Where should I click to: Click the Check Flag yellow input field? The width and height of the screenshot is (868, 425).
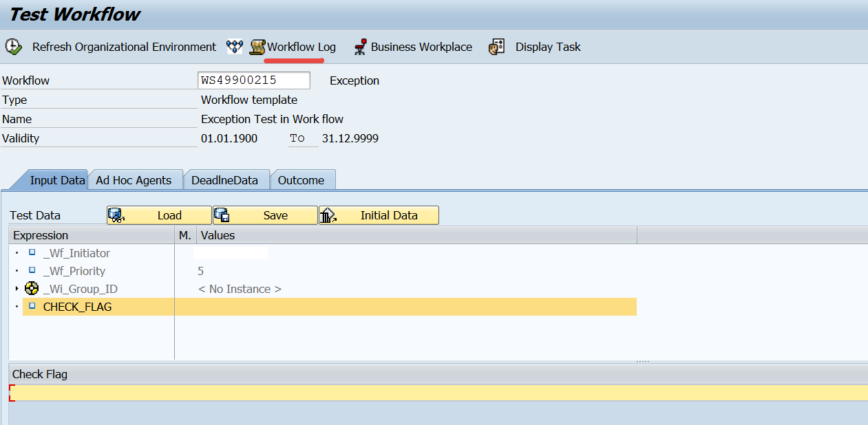pyautogui.click(x=438, y=393)
